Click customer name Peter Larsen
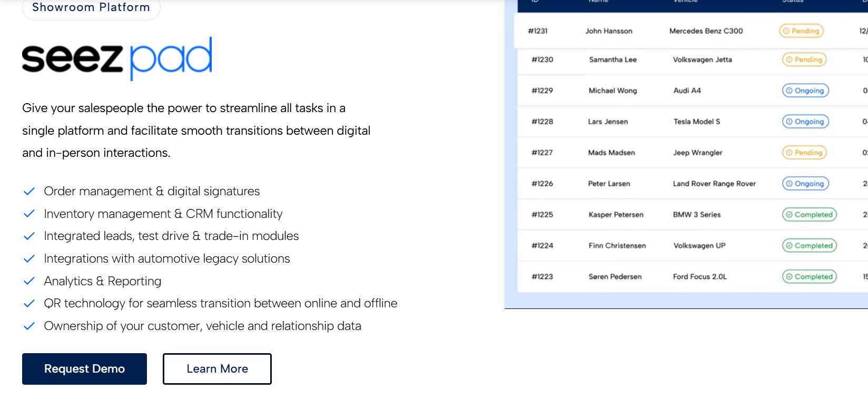 [609, 184]
